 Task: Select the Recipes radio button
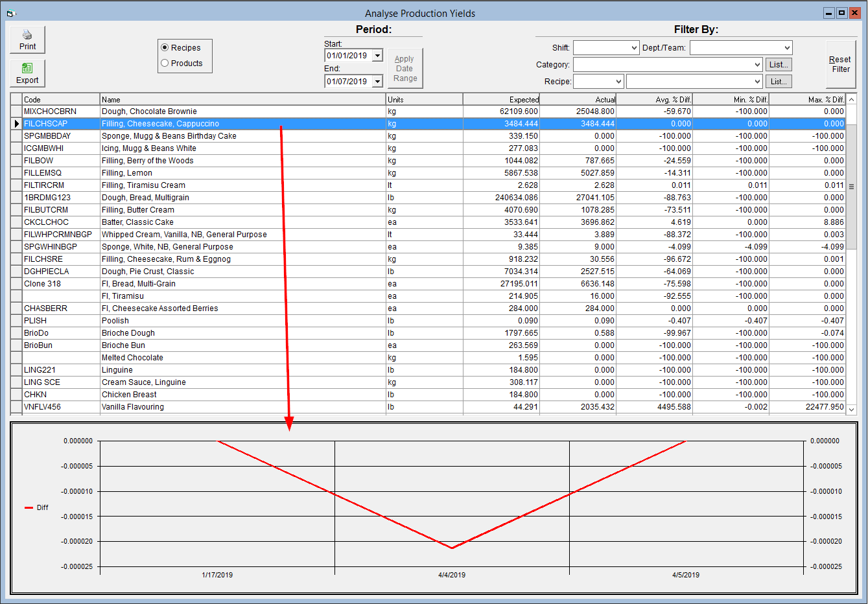(x=181, y=48)
